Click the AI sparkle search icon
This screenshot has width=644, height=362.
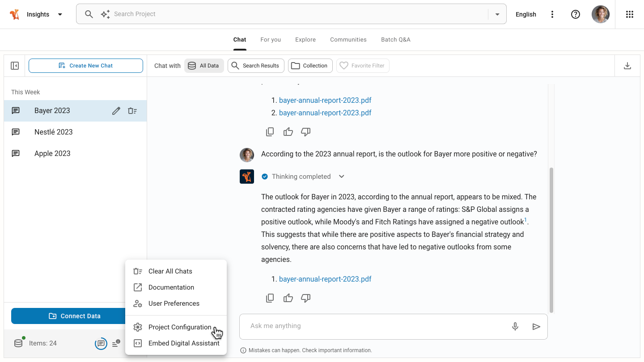point(105,14)
